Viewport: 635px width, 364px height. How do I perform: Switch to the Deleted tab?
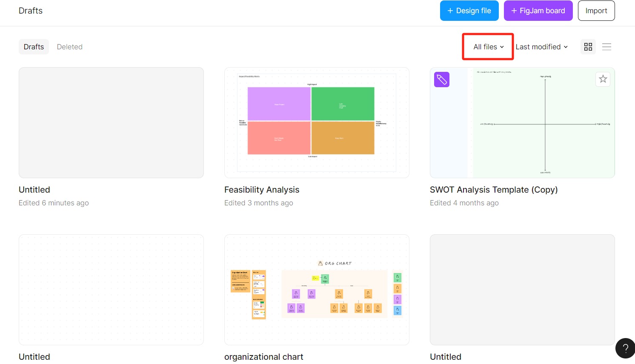click(x=70, y=47)
